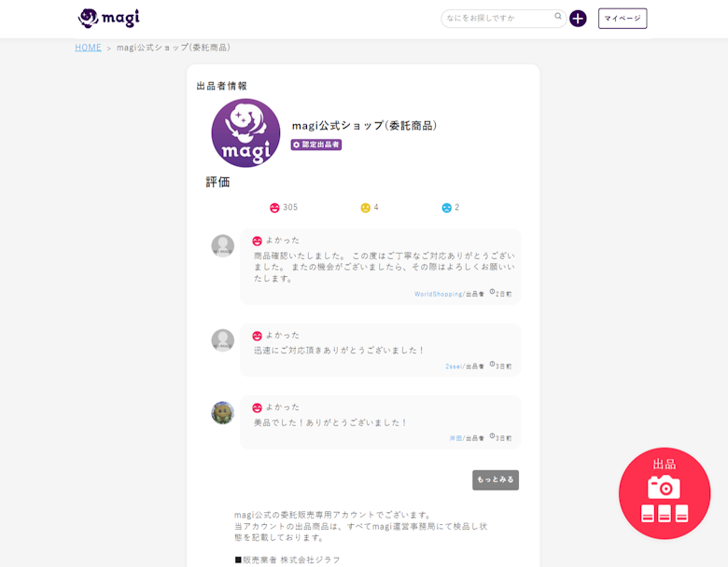
Task: Click 2ssei reviewer's gray avatar
Action: coord(223,340)
